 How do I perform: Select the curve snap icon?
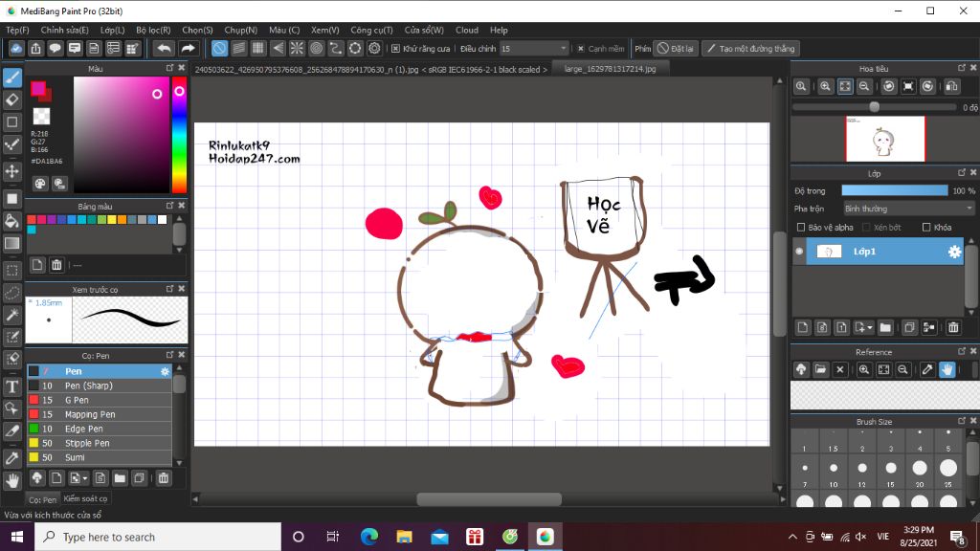[336, 48]
